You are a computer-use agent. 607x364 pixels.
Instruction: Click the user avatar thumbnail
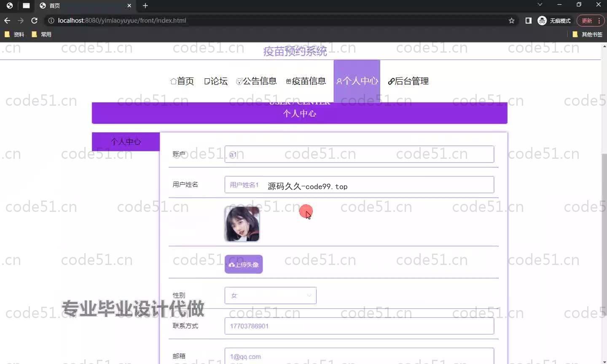tap(242, 224)
